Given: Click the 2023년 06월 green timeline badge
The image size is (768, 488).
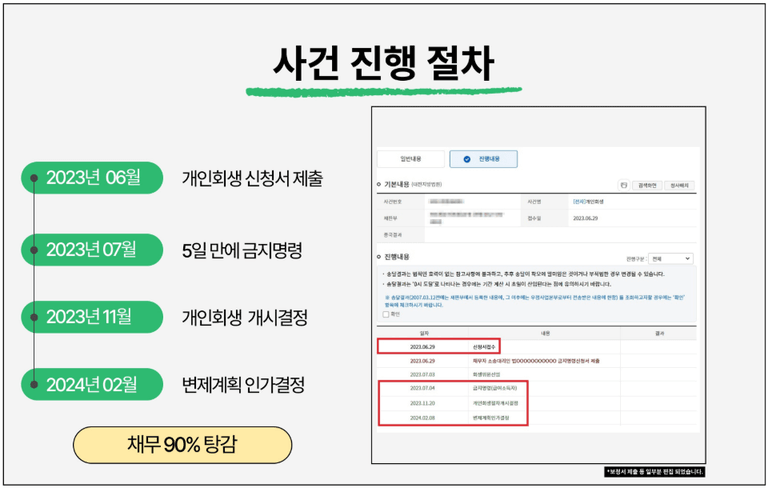Looking at the screenshot, I should [93, 178].
